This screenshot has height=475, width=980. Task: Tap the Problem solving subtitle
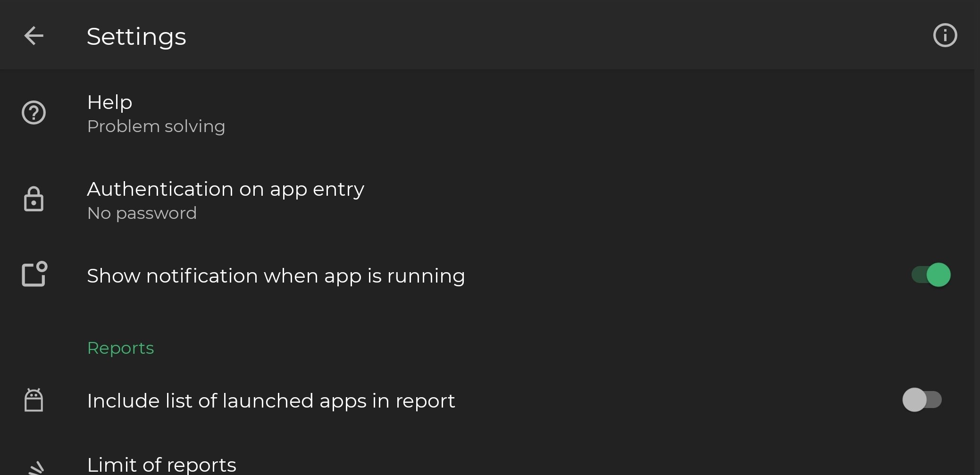pyautogui.click(x=156, y=126)
